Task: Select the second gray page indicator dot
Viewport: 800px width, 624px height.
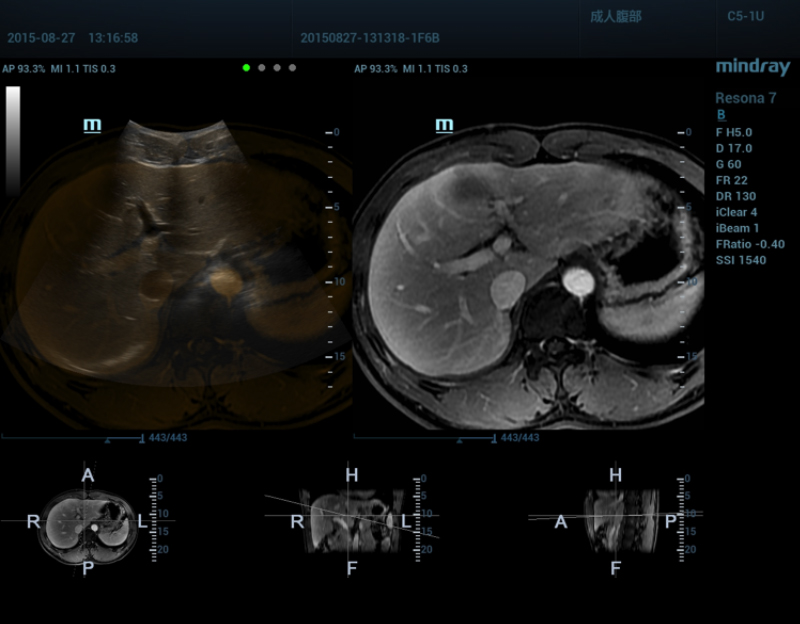Action: point(277,68)
